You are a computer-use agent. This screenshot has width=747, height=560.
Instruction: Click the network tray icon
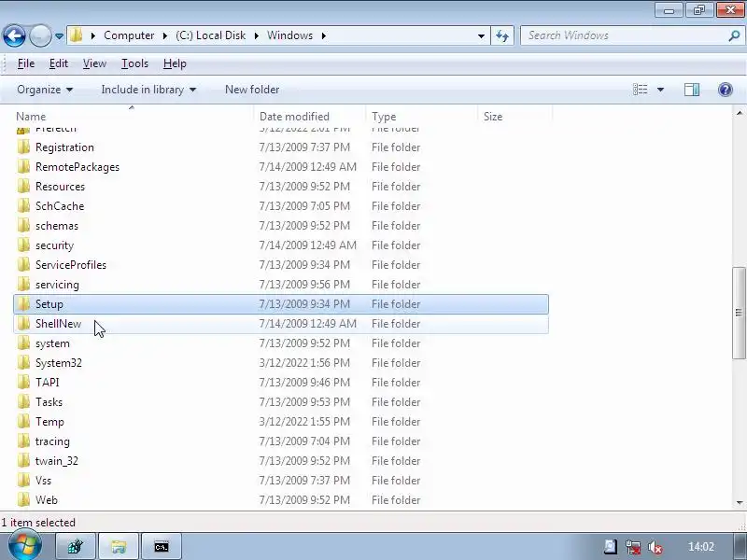click(x=633, y=548)
